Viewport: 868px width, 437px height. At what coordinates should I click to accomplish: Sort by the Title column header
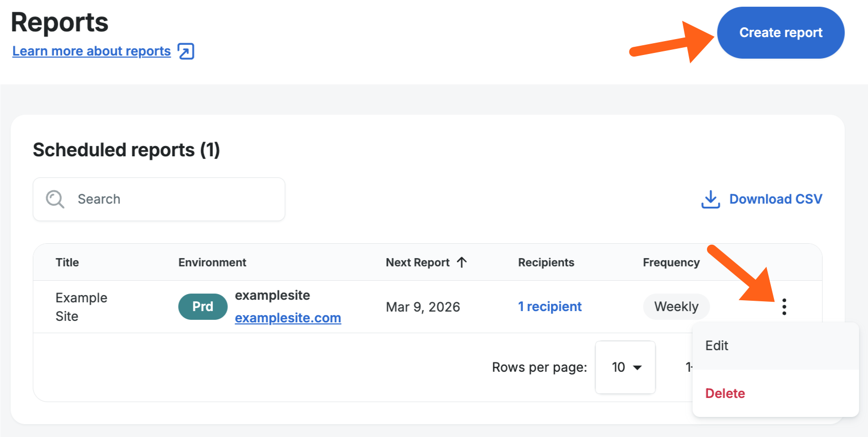(67, 262)
